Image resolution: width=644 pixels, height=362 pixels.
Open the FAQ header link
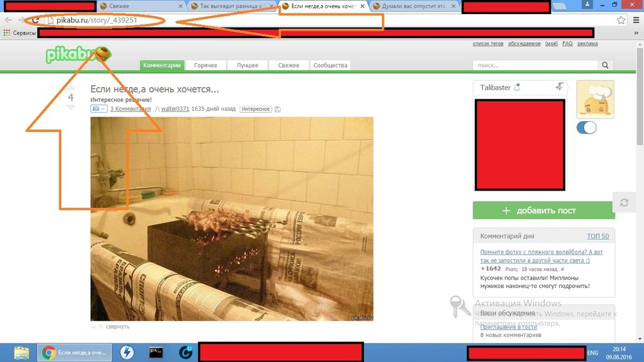tap(567, 44)
